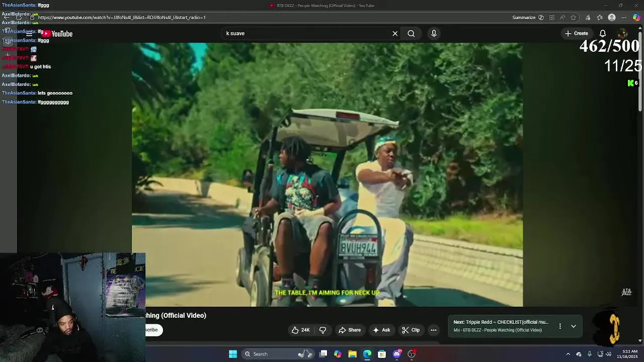
Task: Open File Explorer from taskbar
Action: [x=352, y=354]
